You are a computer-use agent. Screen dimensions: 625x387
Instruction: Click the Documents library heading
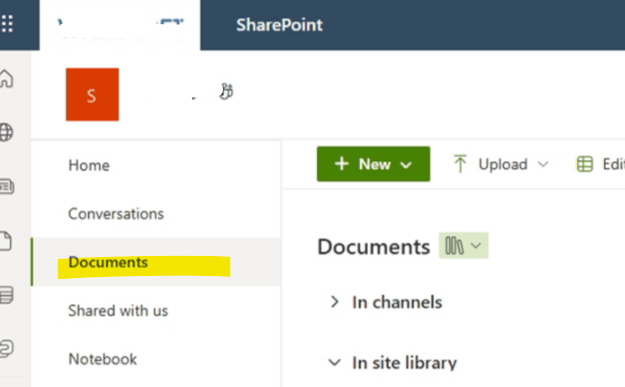[373, 246]
